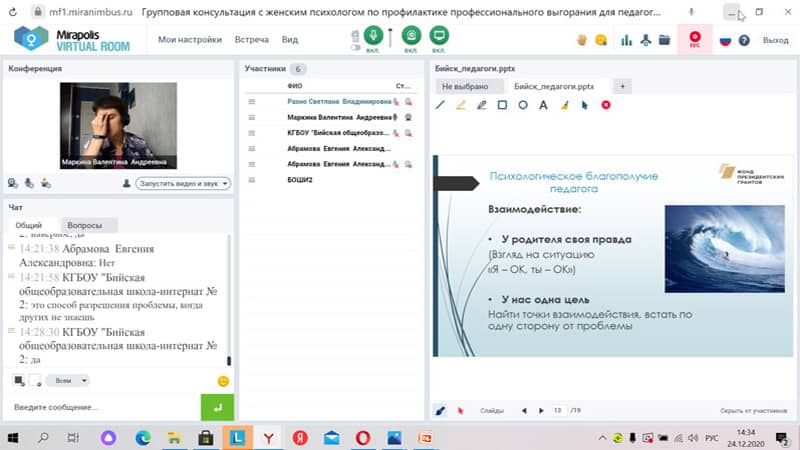Click the presenter video thumbnail

tap(118, 126)
